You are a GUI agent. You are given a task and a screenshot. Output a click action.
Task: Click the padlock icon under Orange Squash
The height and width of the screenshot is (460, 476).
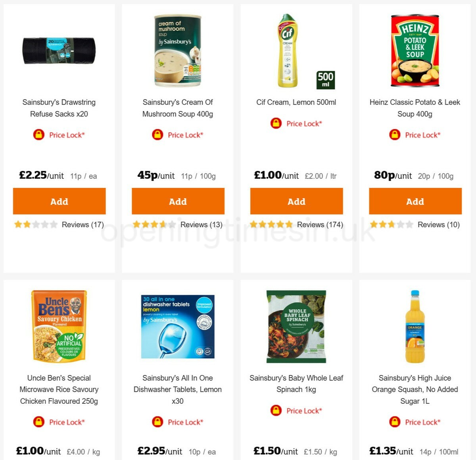(x=394, y=422)
